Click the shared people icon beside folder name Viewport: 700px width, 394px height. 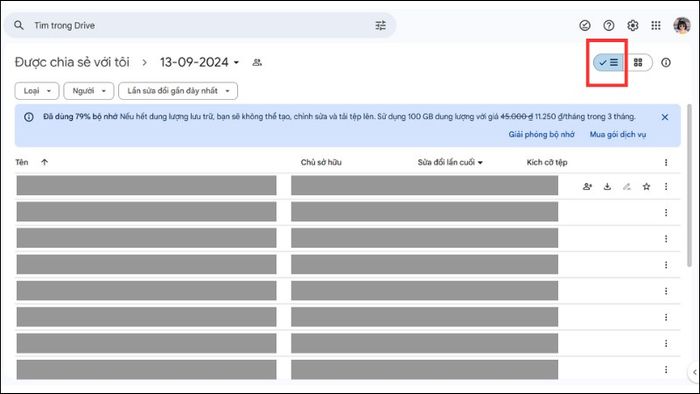pyautogui.click(x=257, y=62)
